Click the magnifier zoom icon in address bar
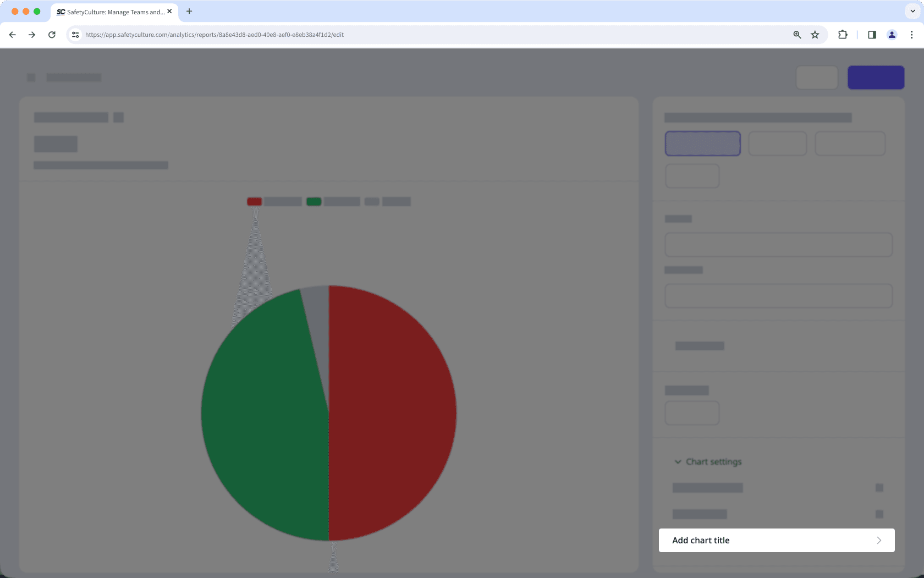The height and width of the screenshot is (578, 924). (x=796, y=34)
